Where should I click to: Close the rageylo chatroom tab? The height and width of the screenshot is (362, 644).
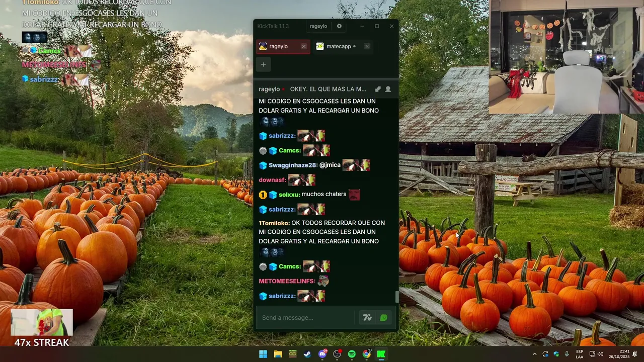click(303, 46)
